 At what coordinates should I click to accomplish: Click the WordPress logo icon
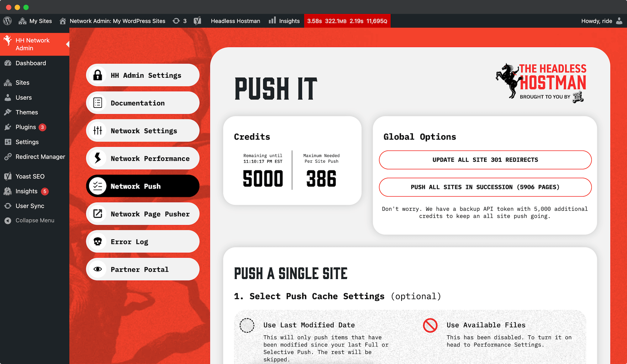tap(8, 21)
